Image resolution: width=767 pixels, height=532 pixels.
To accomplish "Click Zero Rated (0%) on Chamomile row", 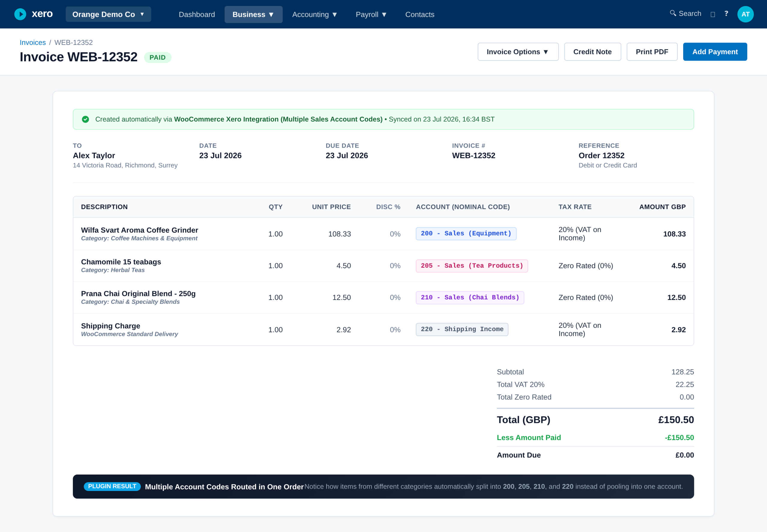I will tap(585, 266).
